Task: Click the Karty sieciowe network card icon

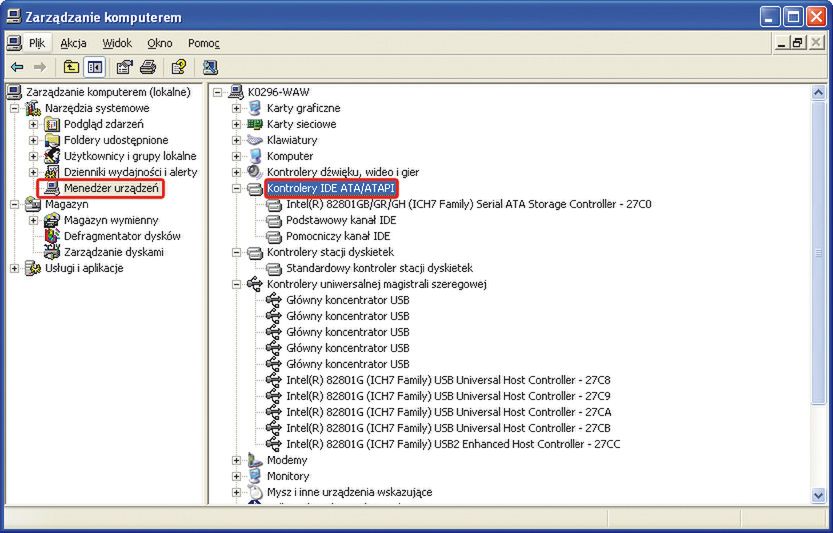Action: pos(255,124)
